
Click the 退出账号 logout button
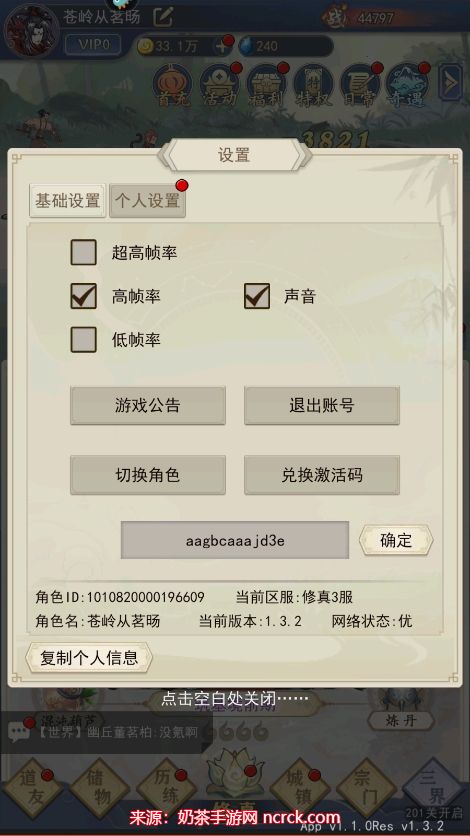(322, 406)
